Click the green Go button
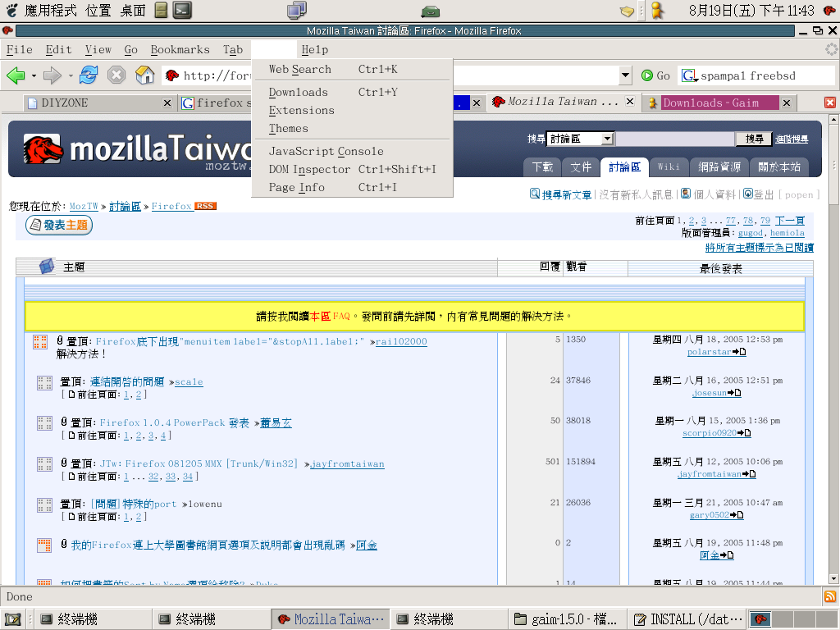This screenshot has height=630, width=840. point(655,75)
